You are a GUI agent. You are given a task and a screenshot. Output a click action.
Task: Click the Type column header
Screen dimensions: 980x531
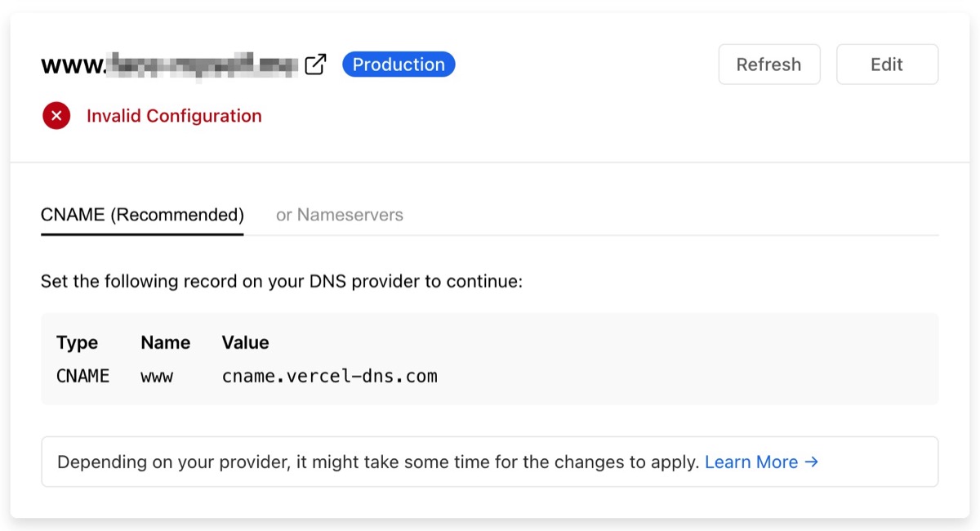tap(77, 342)
